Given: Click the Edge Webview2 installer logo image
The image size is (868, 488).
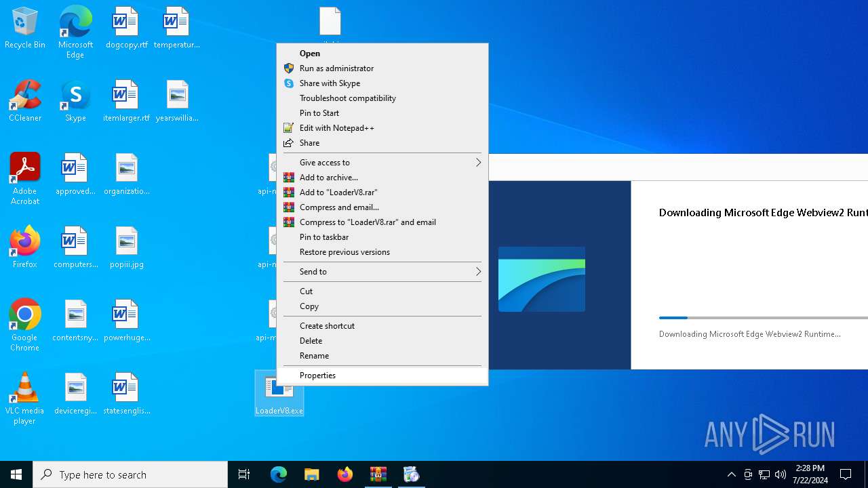Looking at the screenshot, I should pyautogui.click(x=542, y=279).
